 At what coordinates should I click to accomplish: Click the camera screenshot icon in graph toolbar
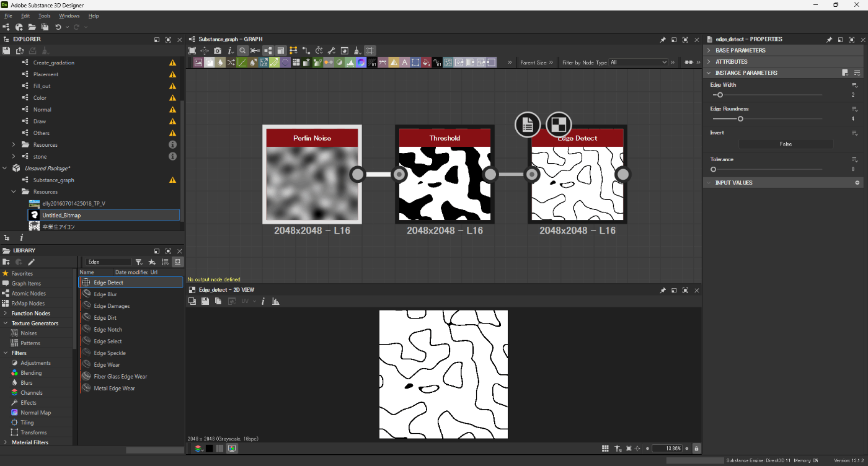click(218, 51)
